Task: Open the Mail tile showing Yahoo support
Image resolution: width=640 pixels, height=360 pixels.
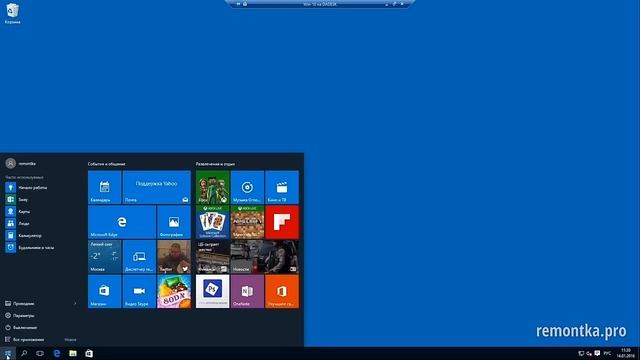Action: pyautogui.click(x=157, y=187)
